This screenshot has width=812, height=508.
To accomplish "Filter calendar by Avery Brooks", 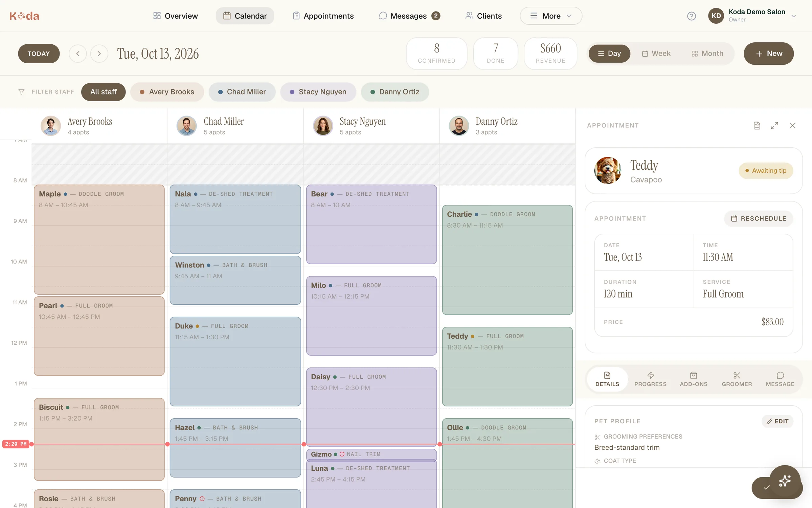I will click(x=167, y=92).
